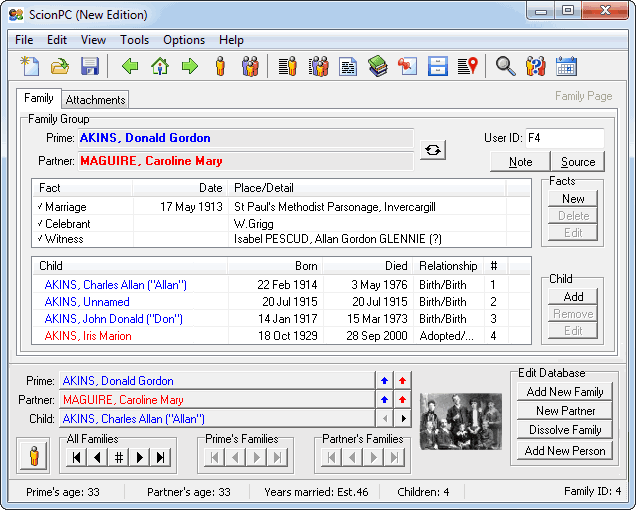Open search with the magnifying glass icon
This screenshot has width=636, height=510.
pos(505,66)
